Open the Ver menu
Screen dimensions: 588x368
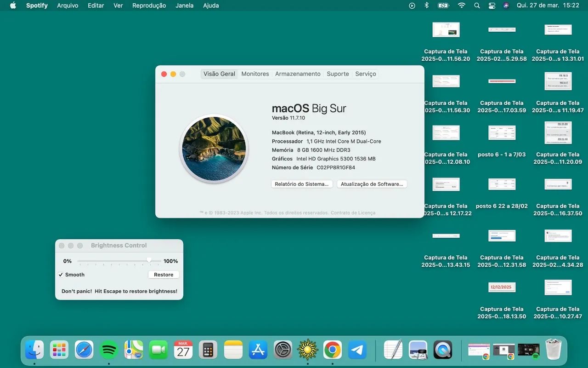tap(118, 6)
